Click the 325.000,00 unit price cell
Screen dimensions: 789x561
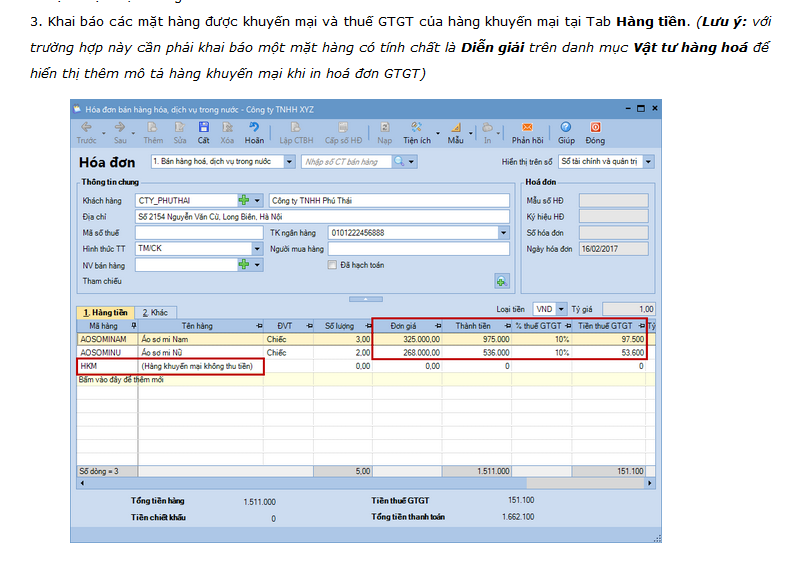[408, 339]
